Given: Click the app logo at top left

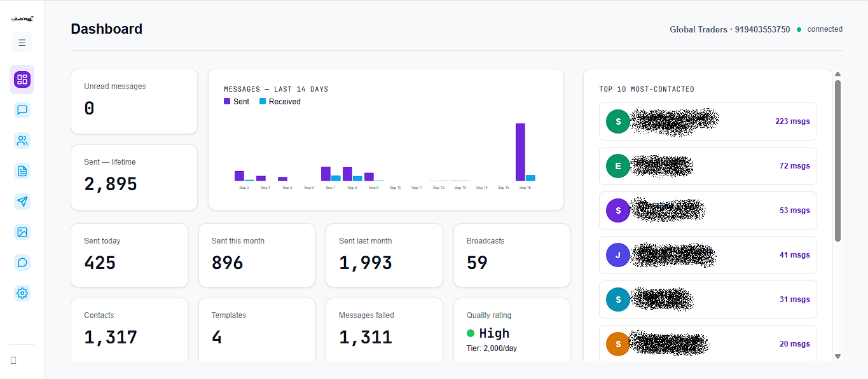Looking at the screenshot, I should click(x=22, y=19).
